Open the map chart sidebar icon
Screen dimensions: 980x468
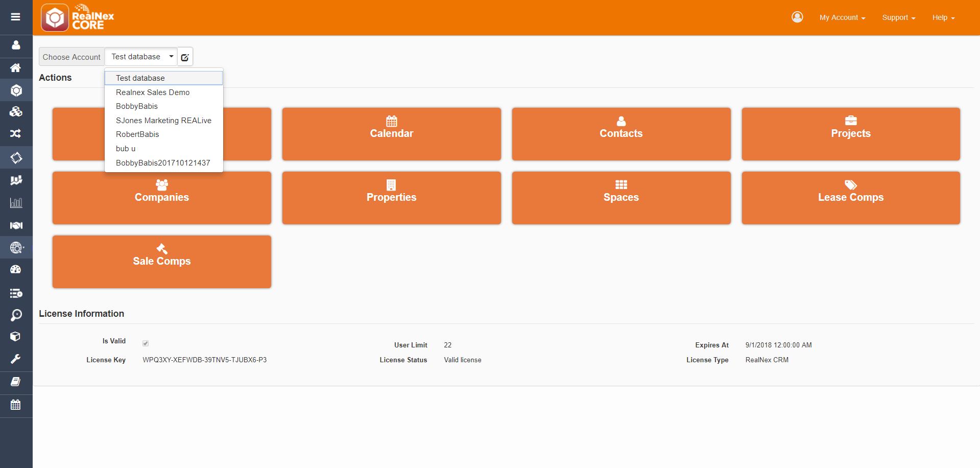click(x=16, y=180)
